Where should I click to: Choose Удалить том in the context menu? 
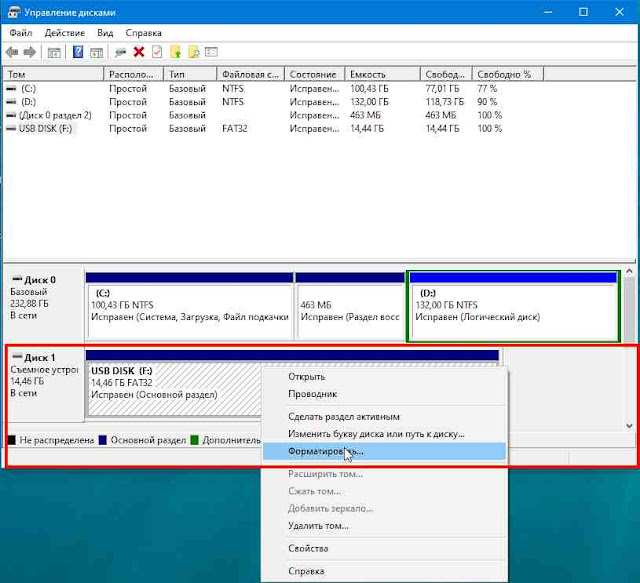click(x=384, y=526)
